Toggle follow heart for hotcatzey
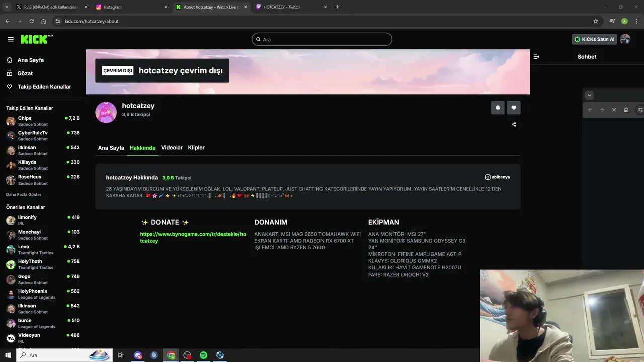Screen dimensions: 644x362 point(514,108)
